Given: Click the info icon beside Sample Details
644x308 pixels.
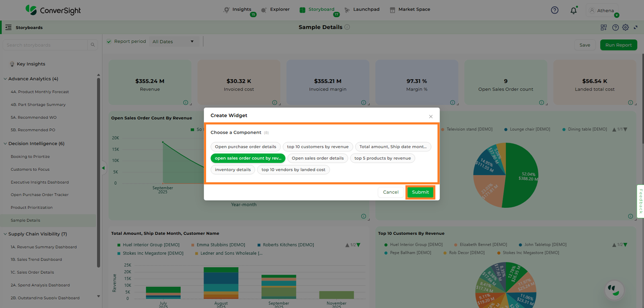Looking at the screenshot, I should coord(347,27).
